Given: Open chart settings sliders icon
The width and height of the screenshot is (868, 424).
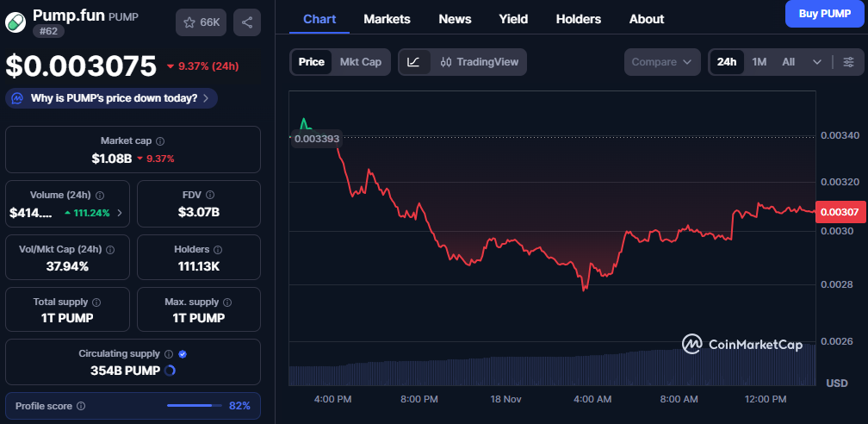Looking at the screenshot, I should 848,62.
